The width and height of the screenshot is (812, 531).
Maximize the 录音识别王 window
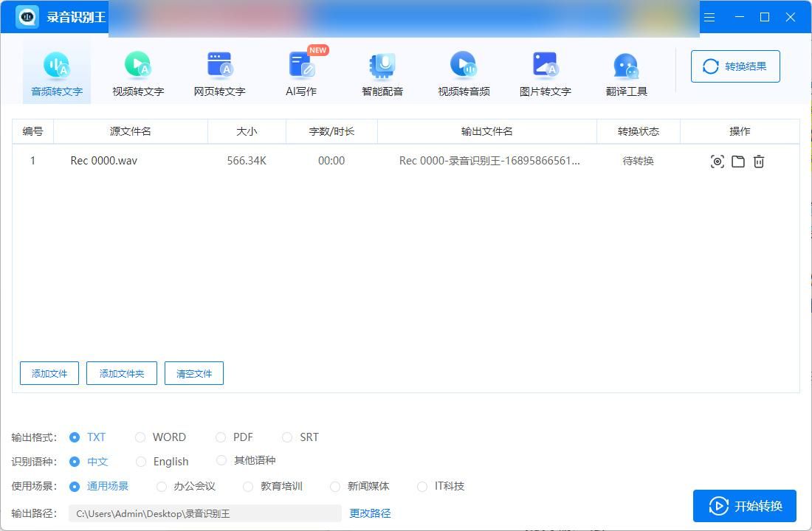point(764,17)
